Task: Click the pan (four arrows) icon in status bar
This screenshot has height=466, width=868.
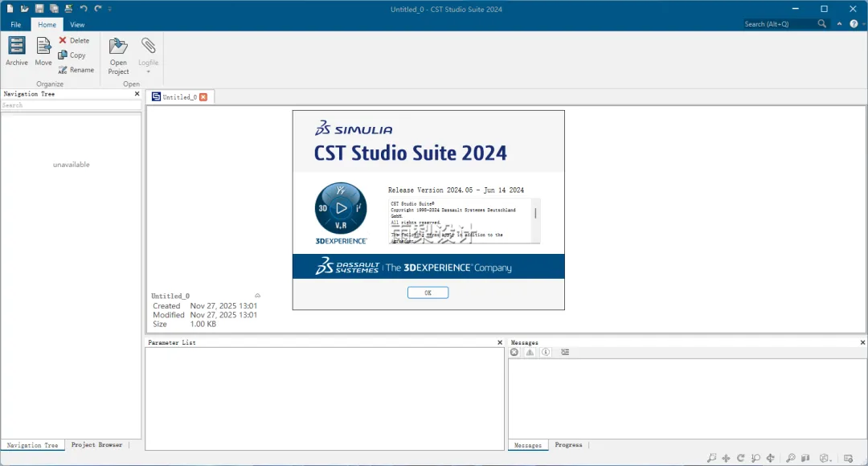Action: [x=726, y=458]
